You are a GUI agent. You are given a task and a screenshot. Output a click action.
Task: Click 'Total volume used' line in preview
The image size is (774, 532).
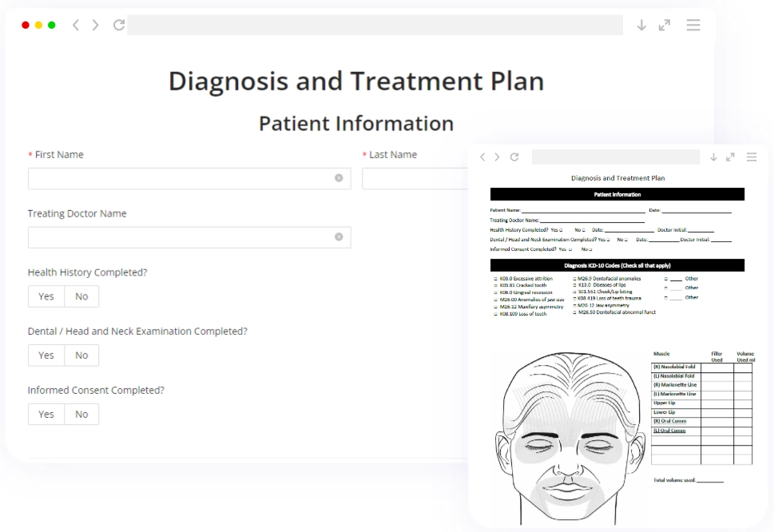pyautogui.click(x=688, y=480)
